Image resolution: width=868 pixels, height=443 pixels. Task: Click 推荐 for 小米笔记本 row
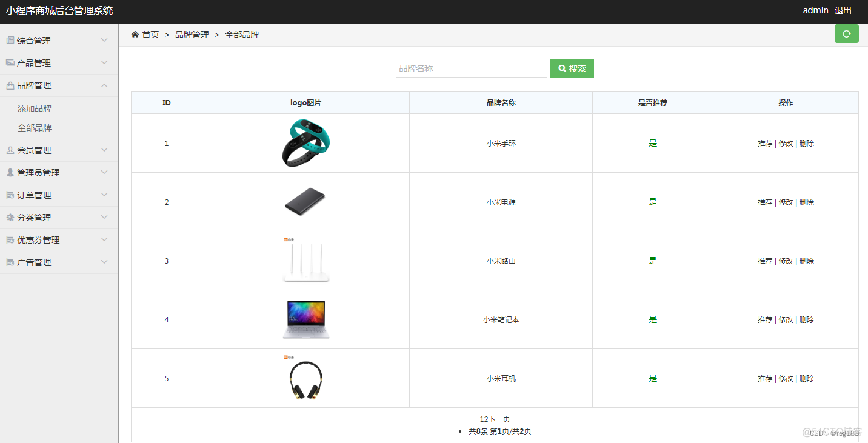point(765,320)
